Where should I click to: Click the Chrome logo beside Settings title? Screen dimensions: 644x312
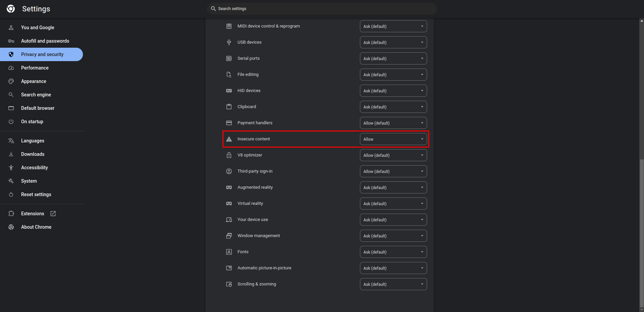pyautogui.click(x=11, y=9)
